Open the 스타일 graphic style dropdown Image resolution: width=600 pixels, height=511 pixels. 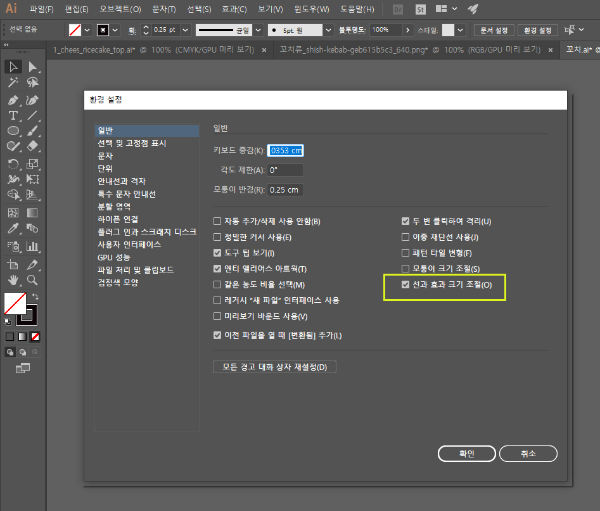click(460, 30)
